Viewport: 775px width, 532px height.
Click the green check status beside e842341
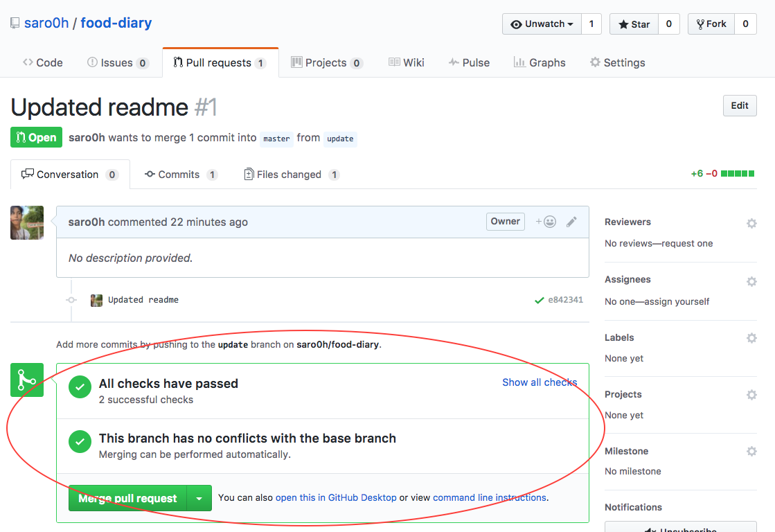540,300
